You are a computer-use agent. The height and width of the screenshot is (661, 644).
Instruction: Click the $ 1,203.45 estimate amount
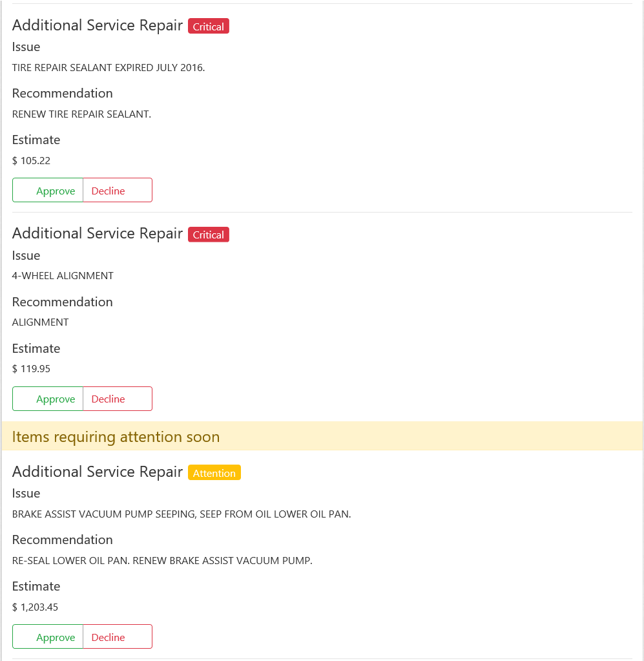pos(35,607)
